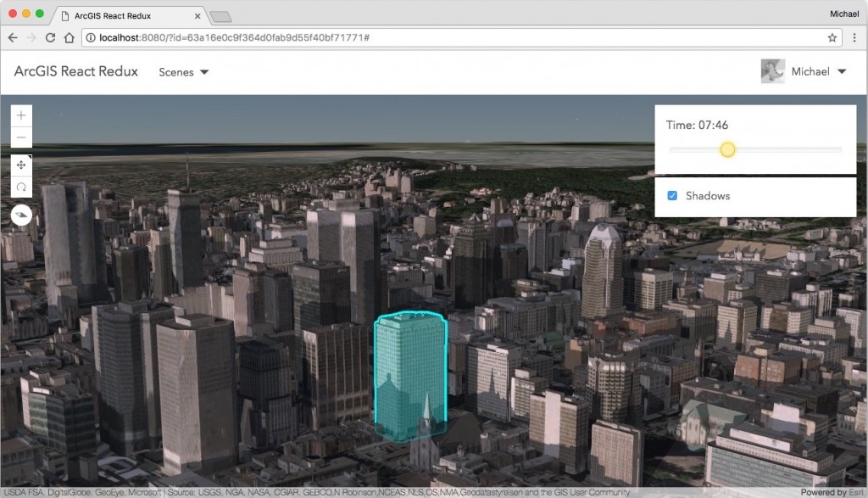Screen dimensions: 868x498
Task: Click the ArcGIS React Redux title
Action: (x=75, y=72)
